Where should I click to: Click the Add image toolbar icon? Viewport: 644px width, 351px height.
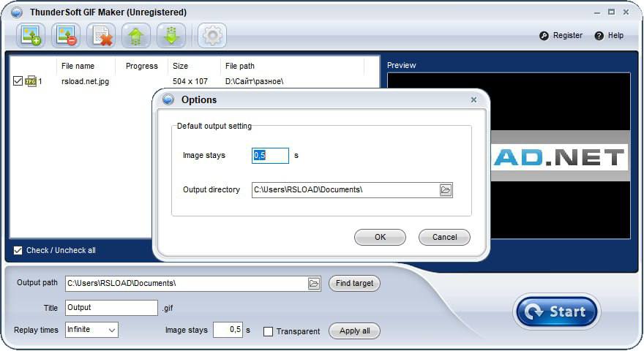[x=31, y=35]
